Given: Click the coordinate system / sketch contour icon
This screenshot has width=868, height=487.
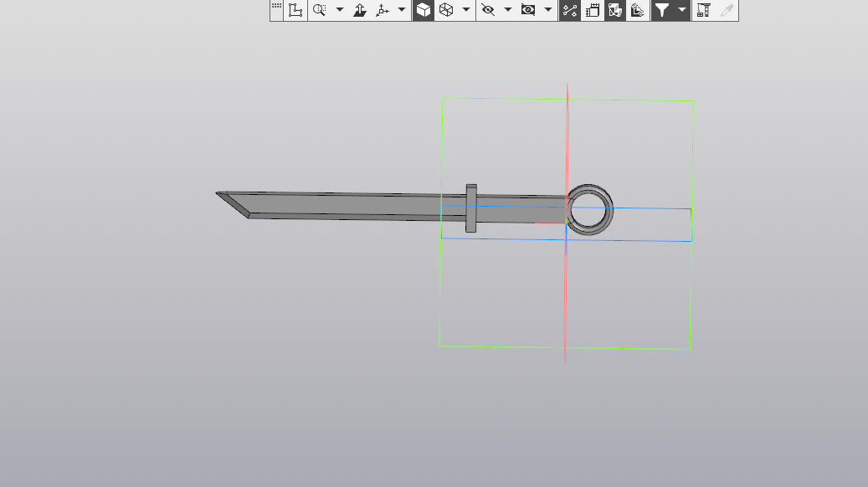Looking at the screenshot, I should [x=295, y=10].
